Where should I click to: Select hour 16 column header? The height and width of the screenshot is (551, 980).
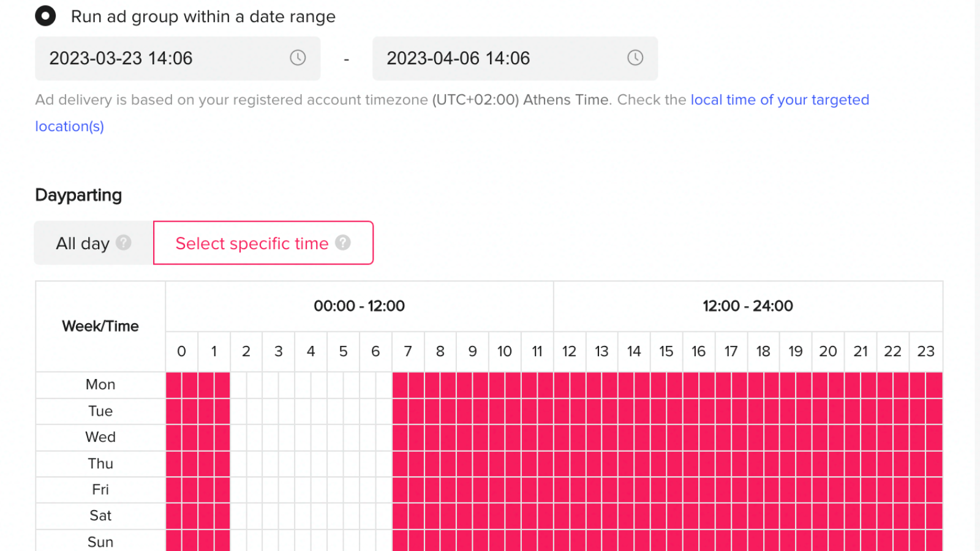click(x=699, y=351)
